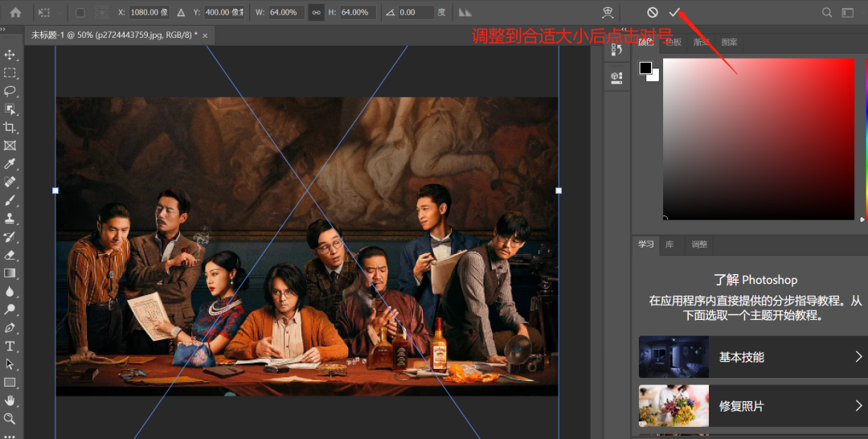Open the workspace switcher dropdown
This screenshot has width=868, height=439.
click(x=848, y=13)
